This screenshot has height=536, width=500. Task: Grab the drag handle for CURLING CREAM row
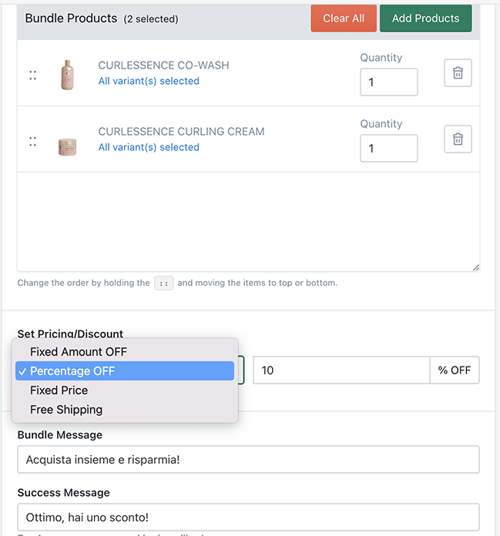[33, 142]
